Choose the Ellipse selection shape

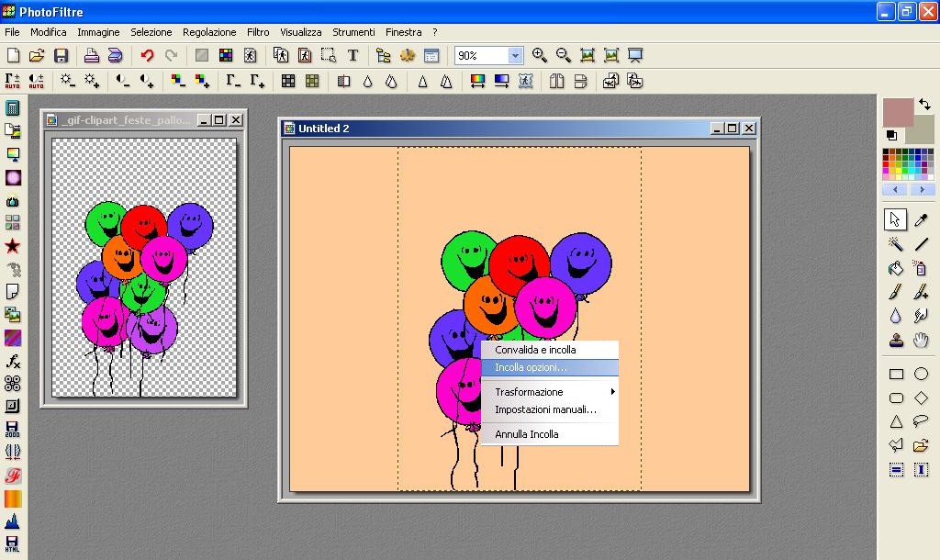921,374
